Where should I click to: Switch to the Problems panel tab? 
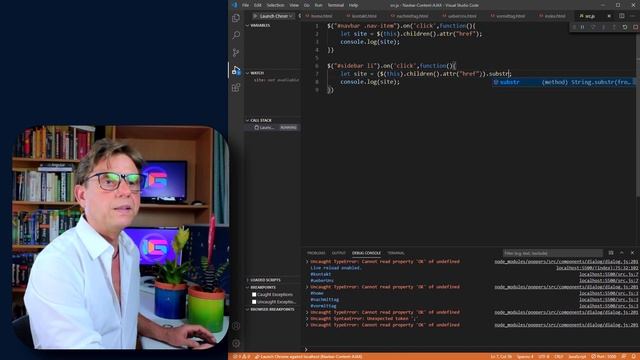pos(316,253)
